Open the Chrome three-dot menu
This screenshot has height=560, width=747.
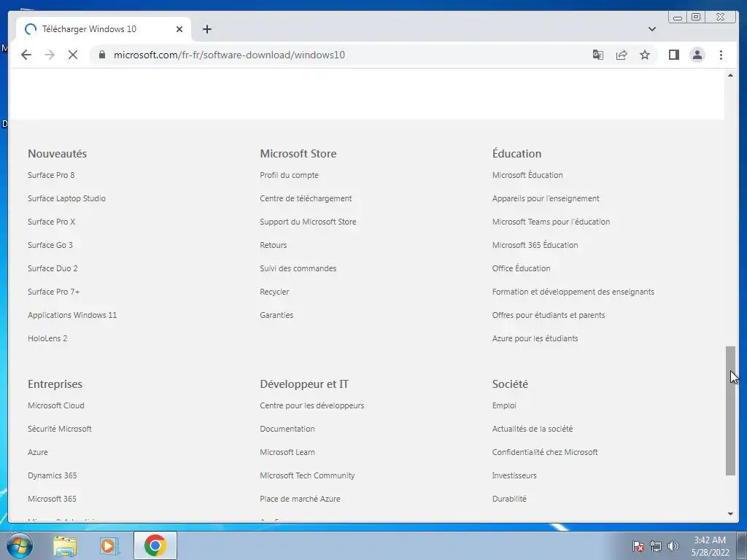coord(721,55)
